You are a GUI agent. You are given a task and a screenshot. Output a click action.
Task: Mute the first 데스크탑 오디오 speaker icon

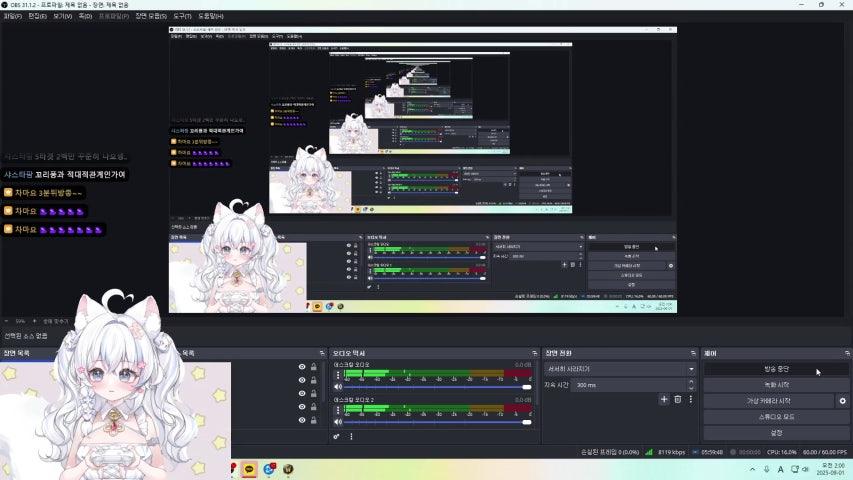[338, 387]
